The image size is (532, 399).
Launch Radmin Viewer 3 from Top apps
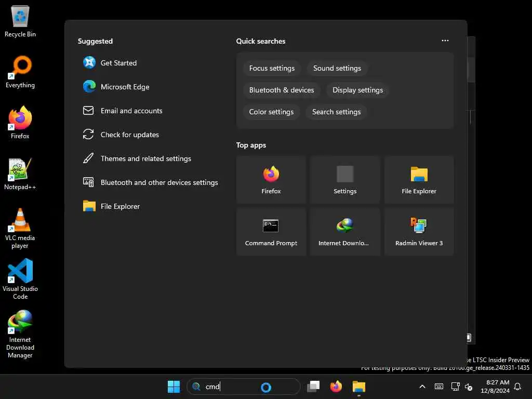click(x=419, y=232)
